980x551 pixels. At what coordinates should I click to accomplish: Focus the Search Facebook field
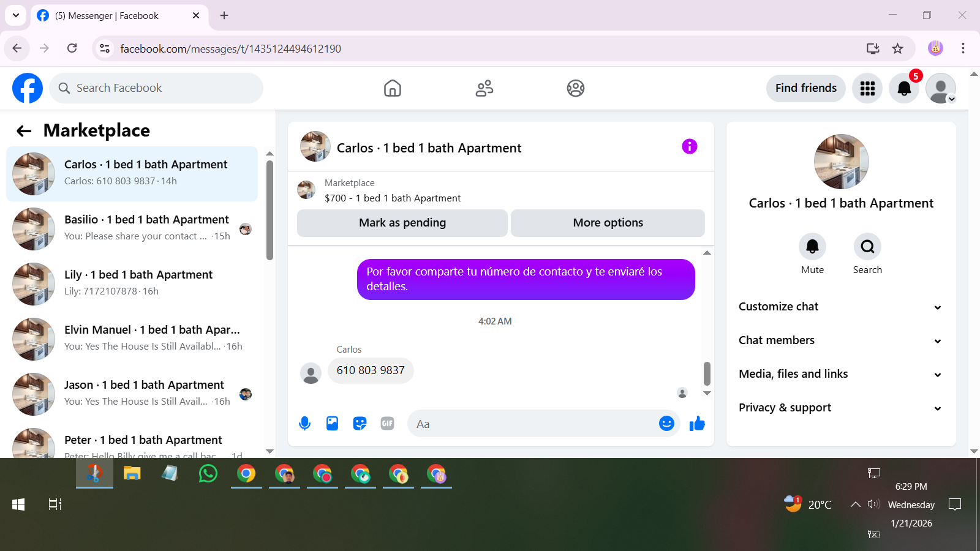156,88
